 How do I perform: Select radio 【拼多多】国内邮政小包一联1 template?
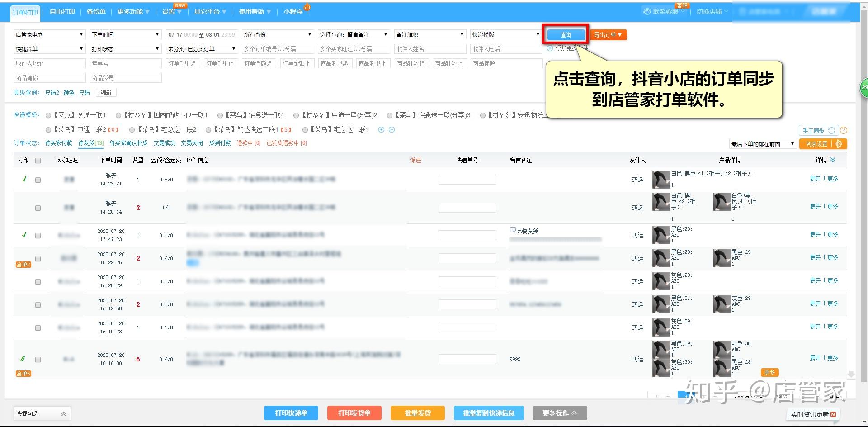118,115
